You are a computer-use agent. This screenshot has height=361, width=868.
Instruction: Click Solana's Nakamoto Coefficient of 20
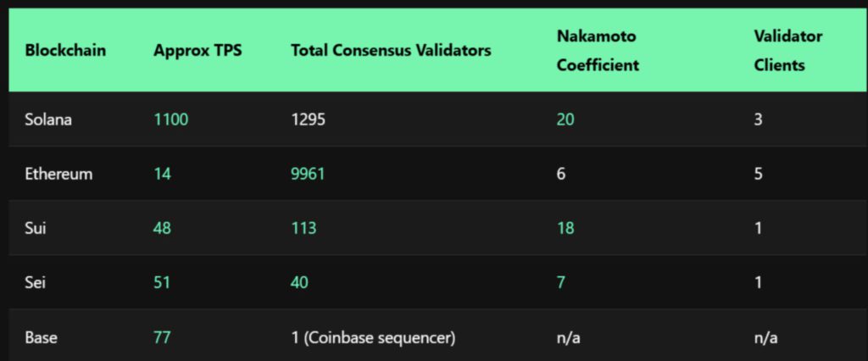tap(565, 119)
